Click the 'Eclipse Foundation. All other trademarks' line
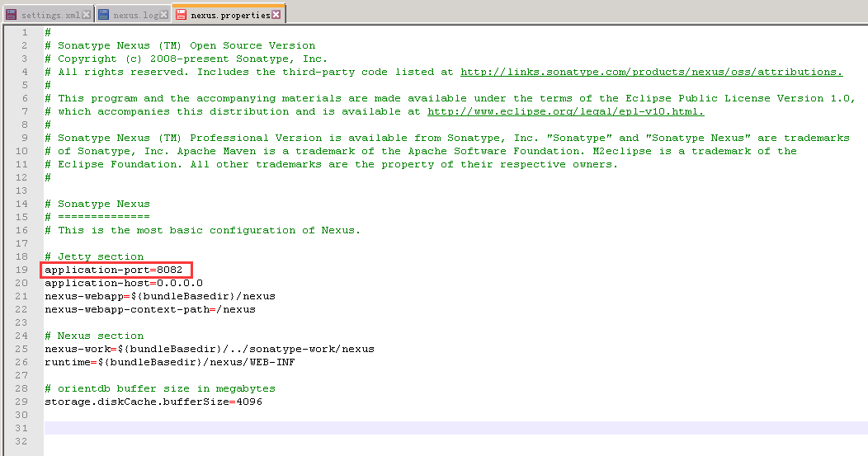Viewport: 868px width, 456px height. pyautogui.click(x=331, y=165)
